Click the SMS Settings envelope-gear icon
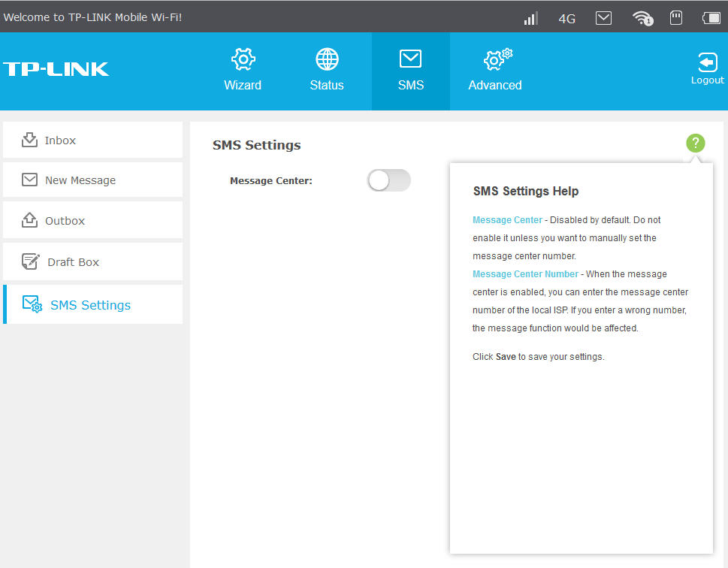Image resolution: width=728 pixels, height=568 pixels. (x=32, y=304)
